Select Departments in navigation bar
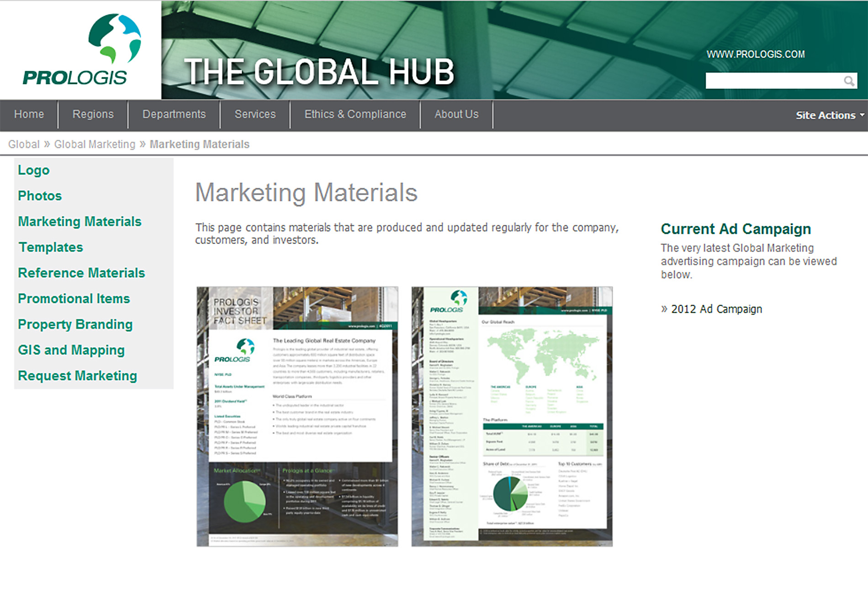Image resolution: width=868 pixels, height=593 pixels. (174, 114)
